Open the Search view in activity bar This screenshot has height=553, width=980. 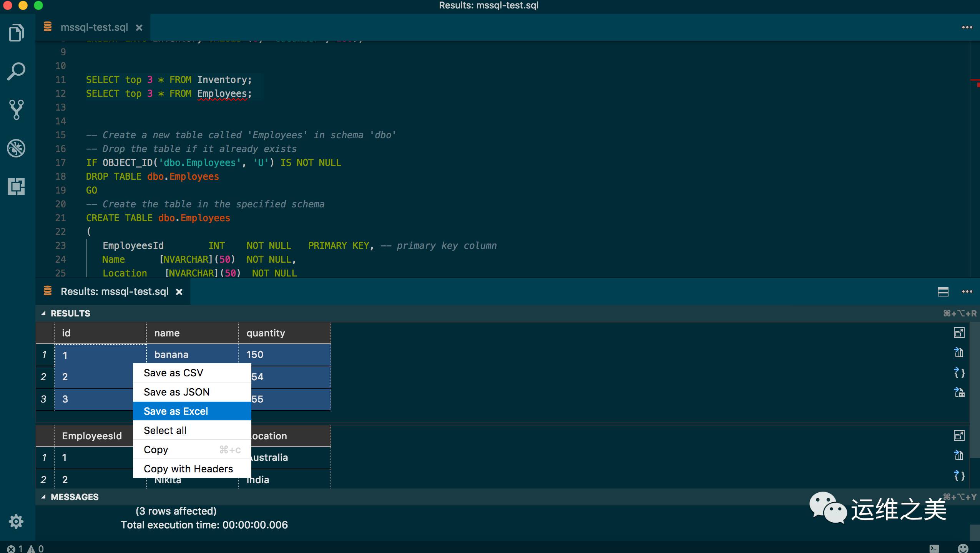16,71
